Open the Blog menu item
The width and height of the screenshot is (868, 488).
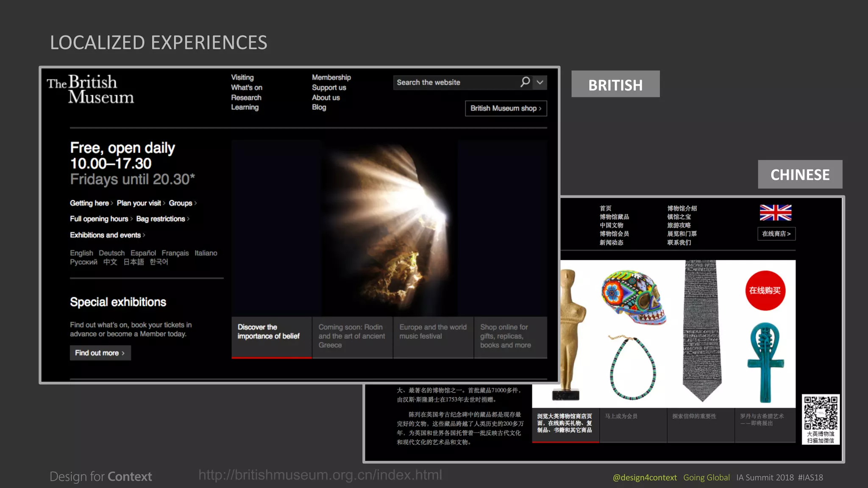(x=319, y=107)
